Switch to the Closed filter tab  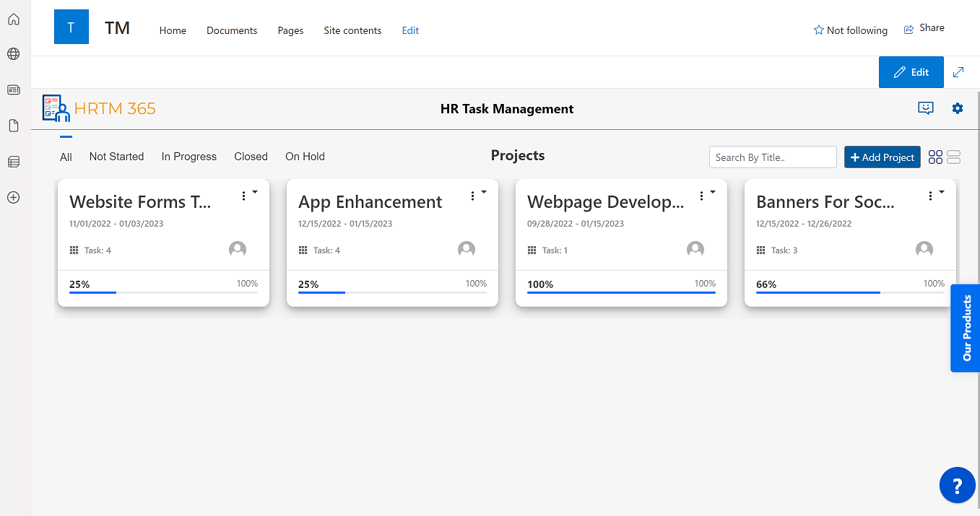(x=251, y=157)
